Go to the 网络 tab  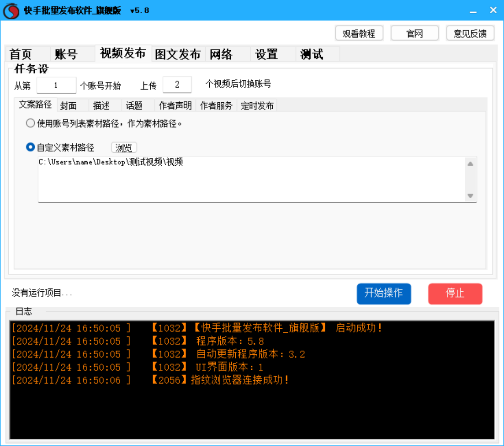228,54
